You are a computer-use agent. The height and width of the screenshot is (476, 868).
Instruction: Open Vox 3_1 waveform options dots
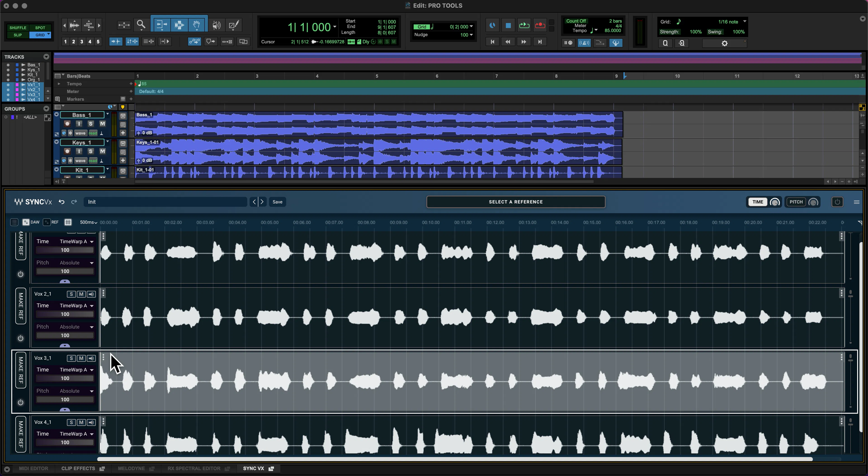(104, 357)
